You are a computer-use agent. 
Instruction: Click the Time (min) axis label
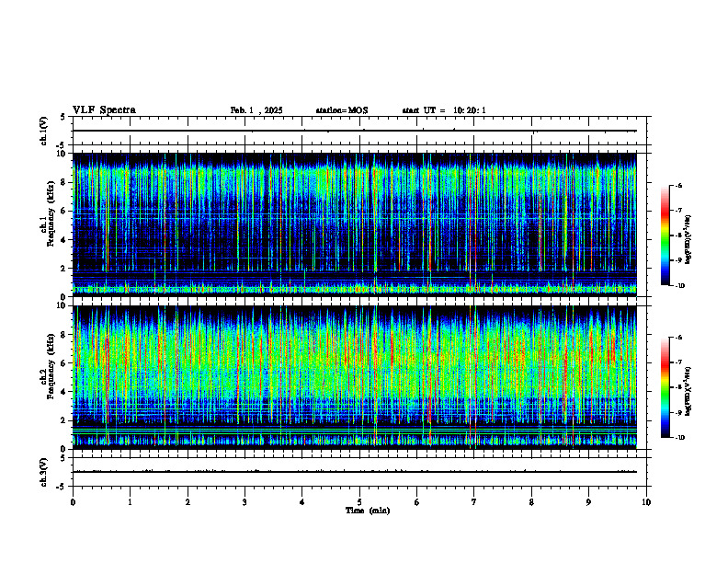click(x=368, y=511)
